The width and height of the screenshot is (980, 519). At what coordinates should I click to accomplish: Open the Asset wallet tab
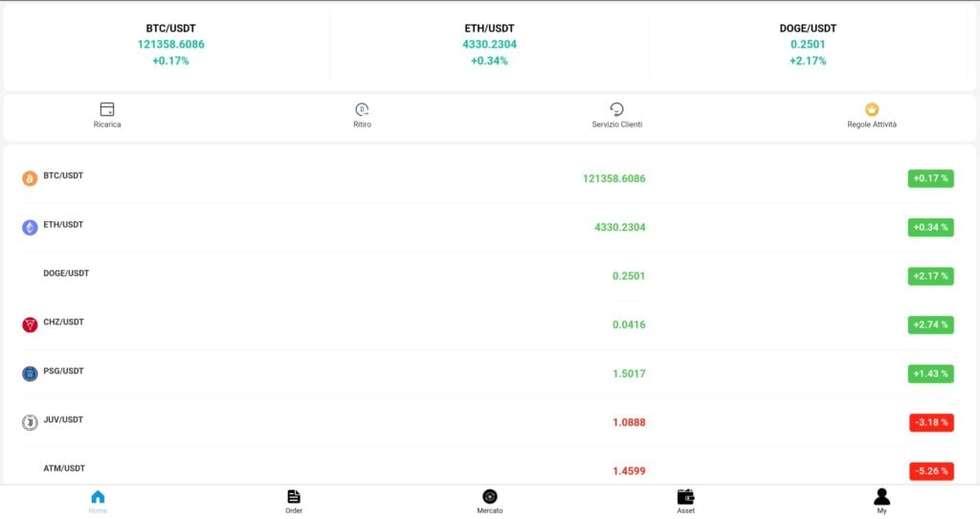[685, 502]
